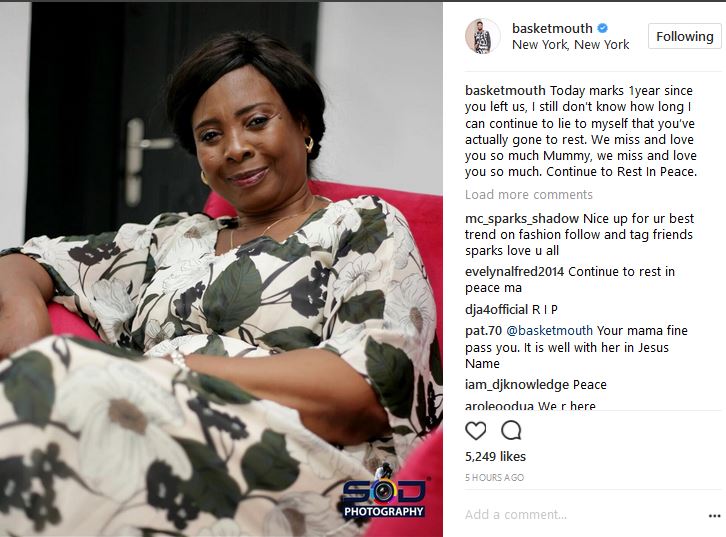The width and height of the screenshot is (726, 537).
Task: Open the @basketmouth mention in pat.70's comment
Action: click(549, 331)
